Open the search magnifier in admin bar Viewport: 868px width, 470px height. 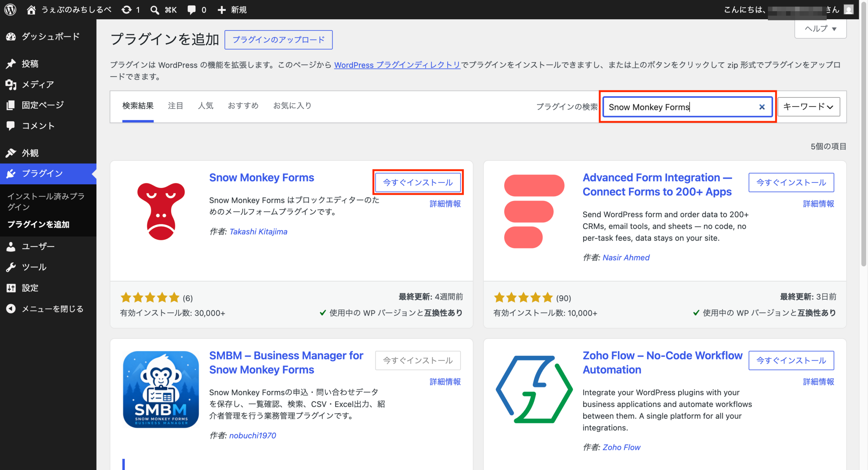[x=155, y=10]
